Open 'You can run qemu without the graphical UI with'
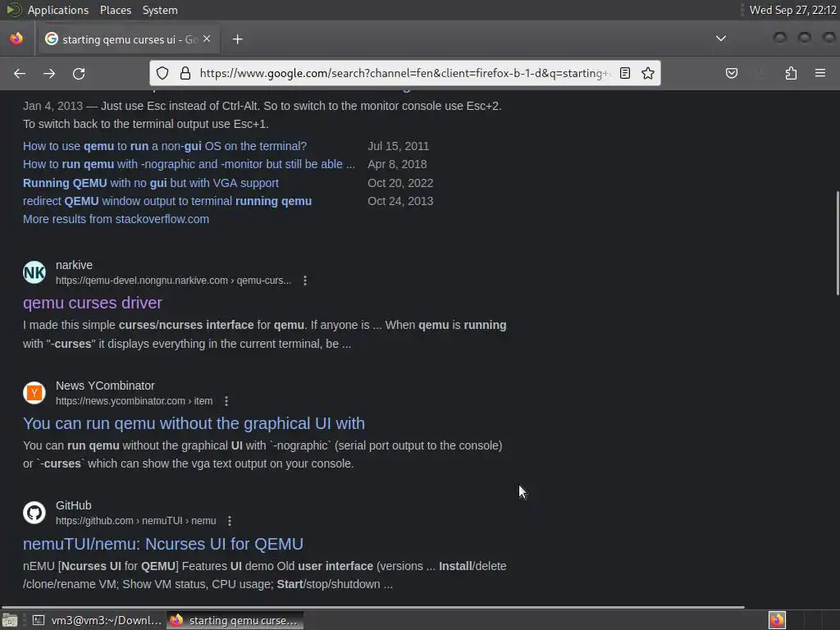The width and height of the screenshot is (840, 630). click(194, 423)
